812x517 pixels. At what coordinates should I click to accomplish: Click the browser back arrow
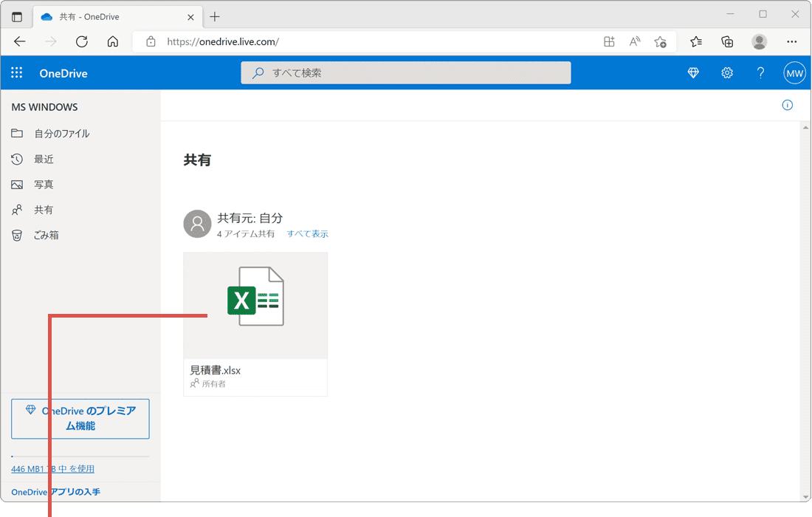pos(20,41)
